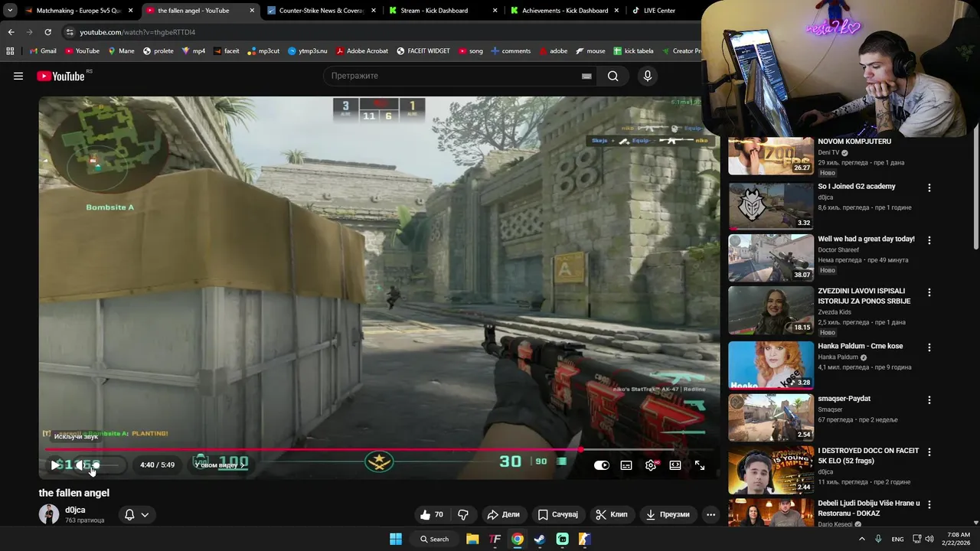
Task: Open FACEIT WIDGET bookmark
Action: 423,51
